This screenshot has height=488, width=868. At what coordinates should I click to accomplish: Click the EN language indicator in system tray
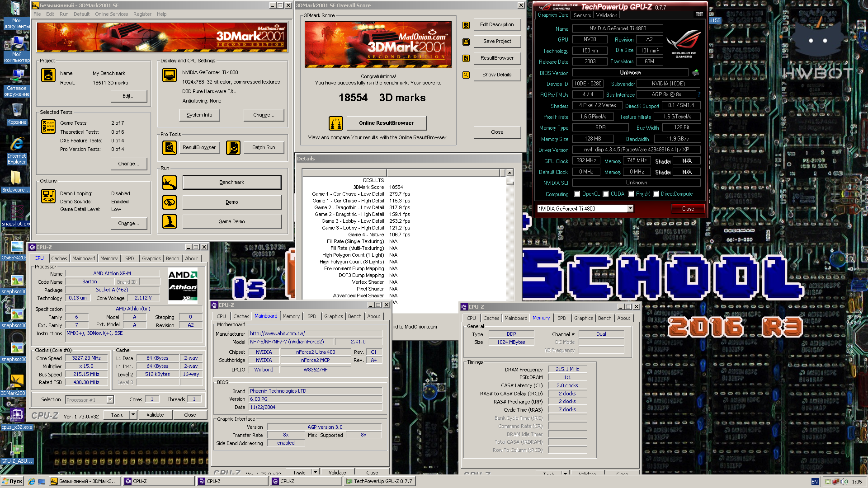coord(815,482)
